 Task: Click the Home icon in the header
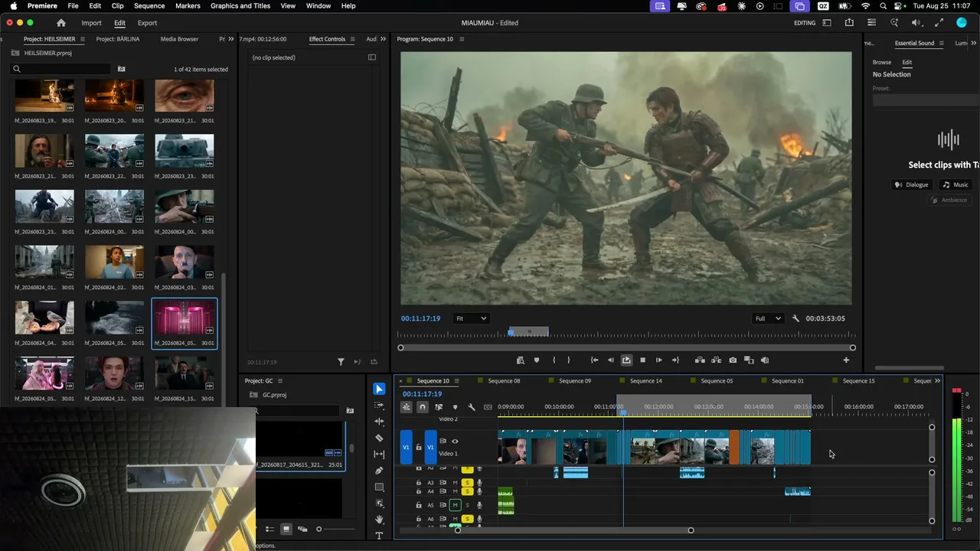61,23
